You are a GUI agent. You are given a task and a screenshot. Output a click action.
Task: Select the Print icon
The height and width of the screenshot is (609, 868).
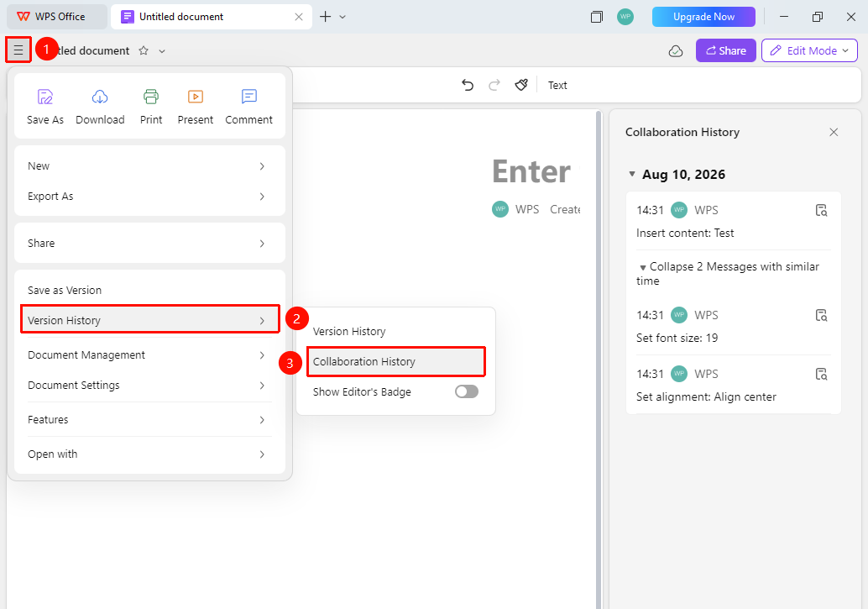click(x=151, y=97)
